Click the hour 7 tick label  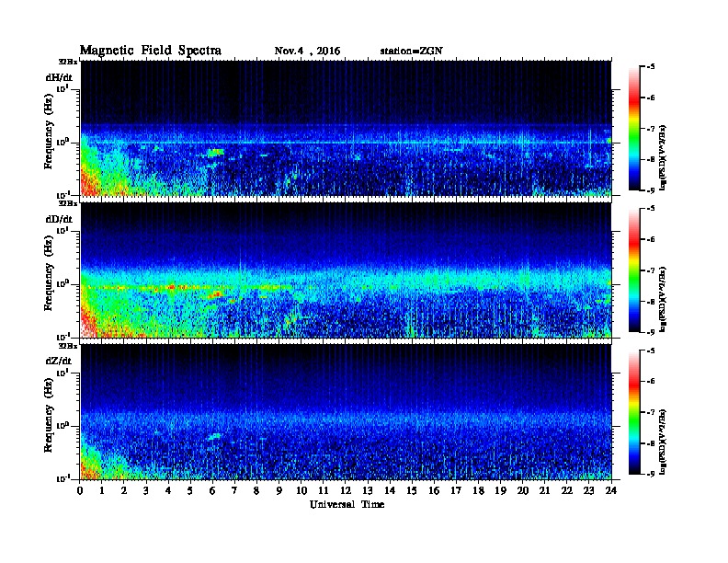coord(235,490)
